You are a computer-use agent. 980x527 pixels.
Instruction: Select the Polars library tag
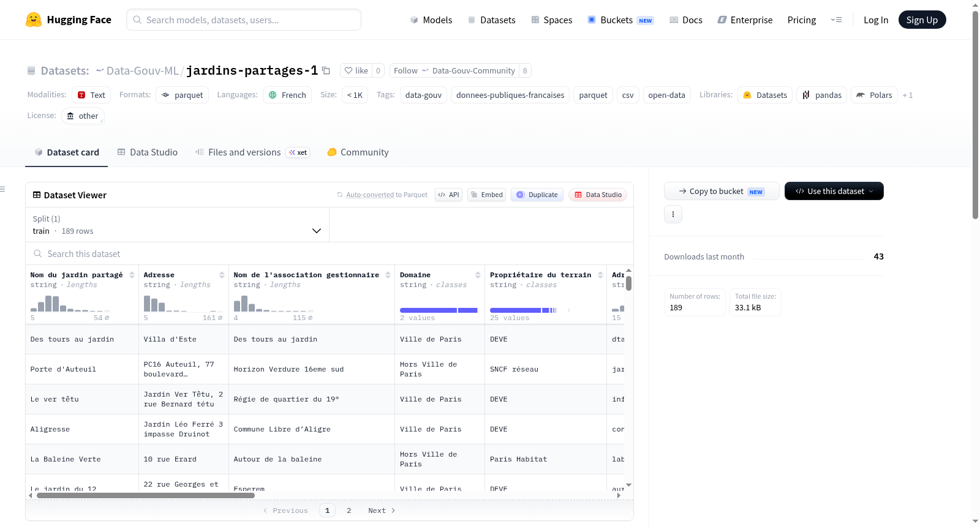[874, 95]
